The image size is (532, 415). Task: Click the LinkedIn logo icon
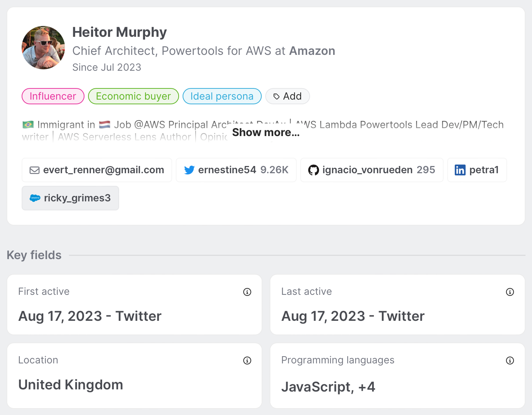coord(460,170)
